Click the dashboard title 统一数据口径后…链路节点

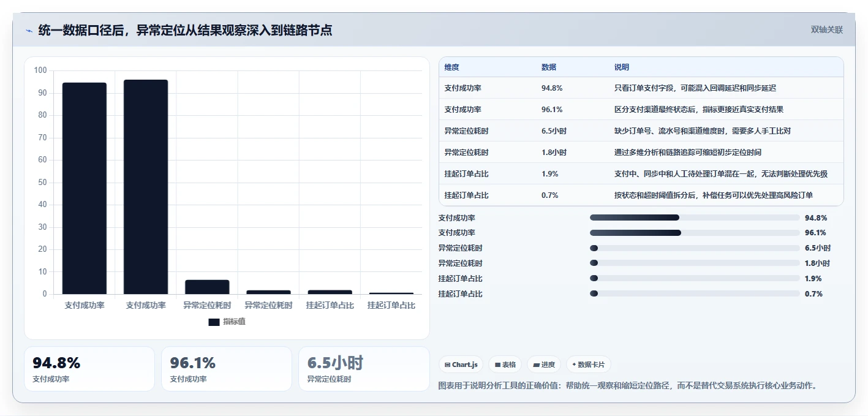(x=185, y=30)
